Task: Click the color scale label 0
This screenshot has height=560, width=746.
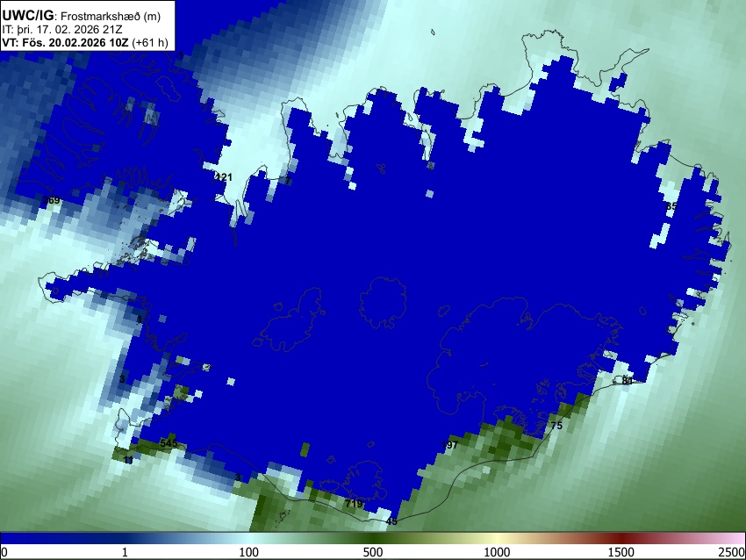Action: [4, 552]
